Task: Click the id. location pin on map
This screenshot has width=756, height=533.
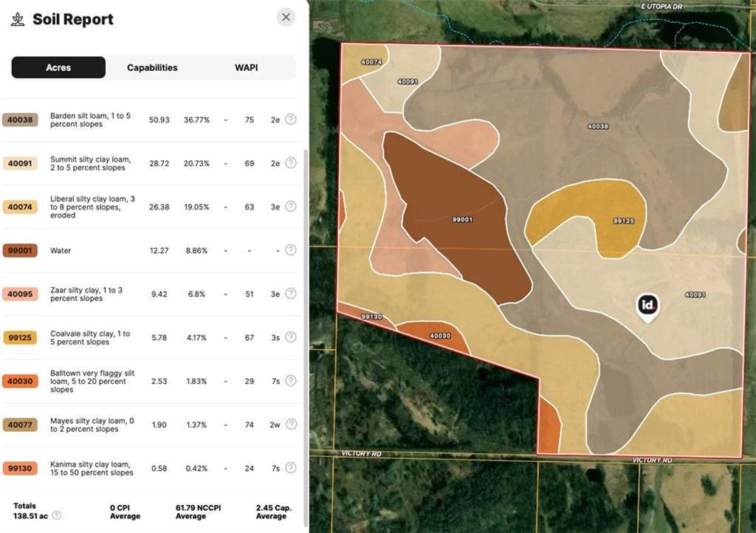Action: 647,307
